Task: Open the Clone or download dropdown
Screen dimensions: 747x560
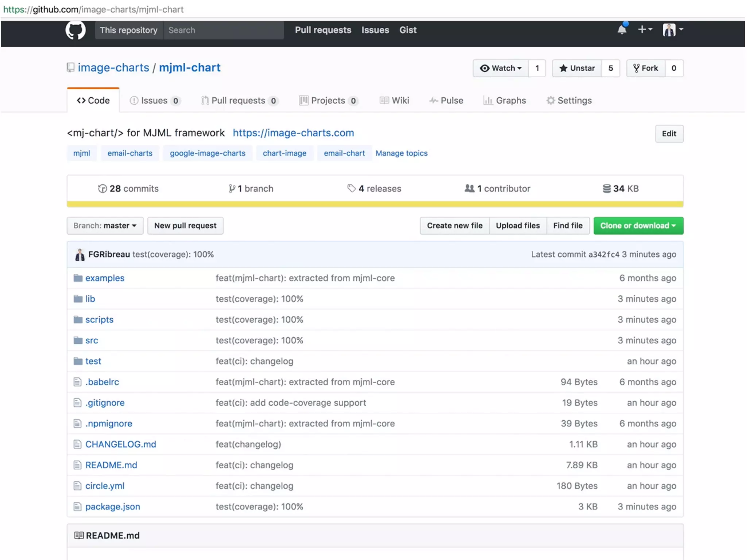Action: click(x=638, y=226)
